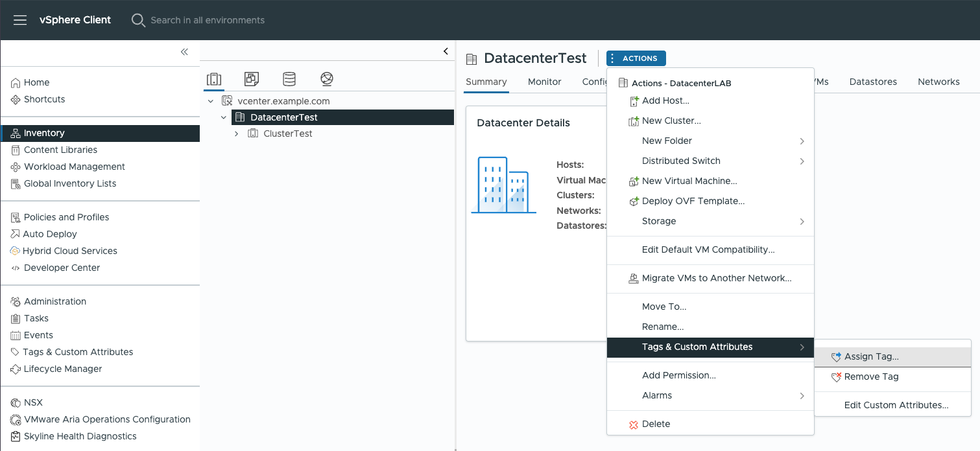This screenshot has width=980, height=451.
Task: Collapse the left navigation sidebar
Action: [184, 52]
